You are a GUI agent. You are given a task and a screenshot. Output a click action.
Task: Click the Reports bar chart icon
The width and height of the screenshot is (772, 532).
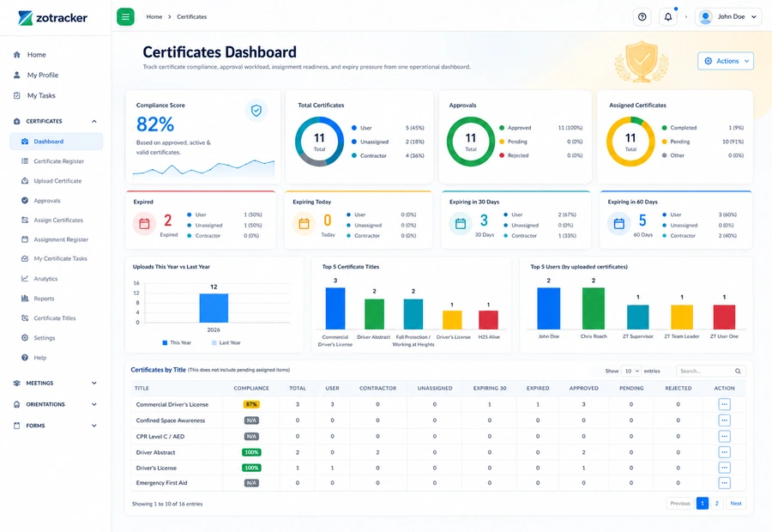pyautogui.click(x=25, y=299)
